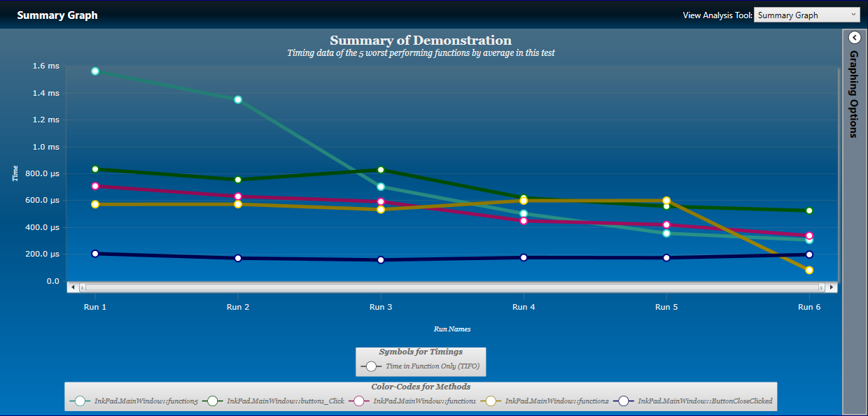This screenshot has height=416, width=868.
Task: Open the View Analysis Tool dropdown
Action: click(x=806, y=15)
